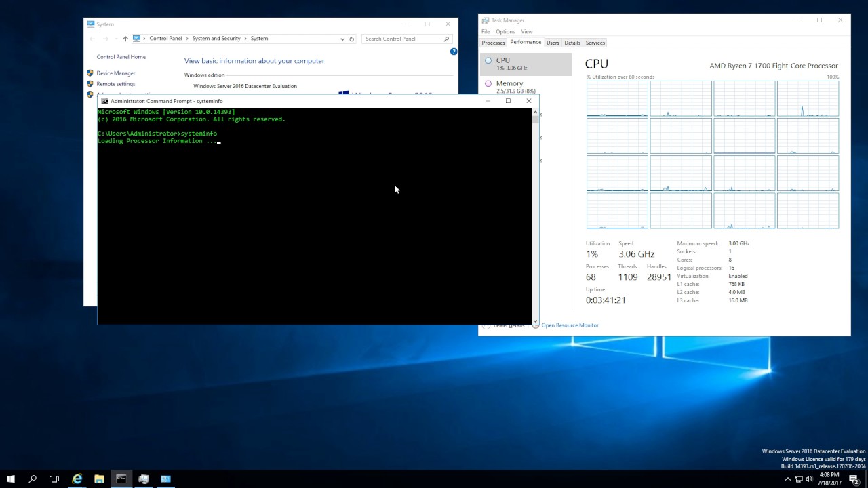Click the Up time value 0:03:41:21
Viewport: 868px width, 488px height.
(x=606, y=300)
